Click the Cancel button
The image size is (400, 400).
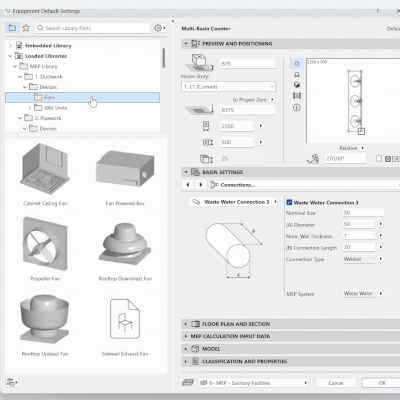pyautogui.click(x=336, y=383)
